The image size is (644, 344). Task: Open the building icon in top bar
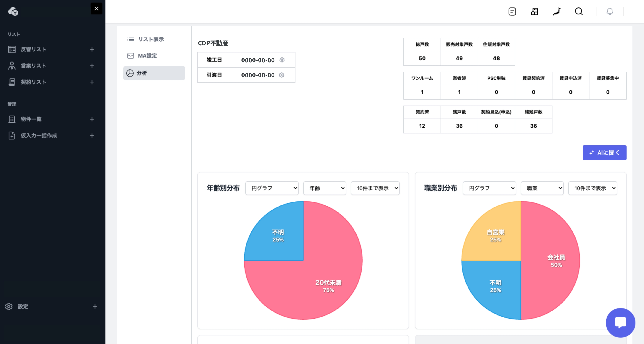pyautogui.click(x=534, y=12)
